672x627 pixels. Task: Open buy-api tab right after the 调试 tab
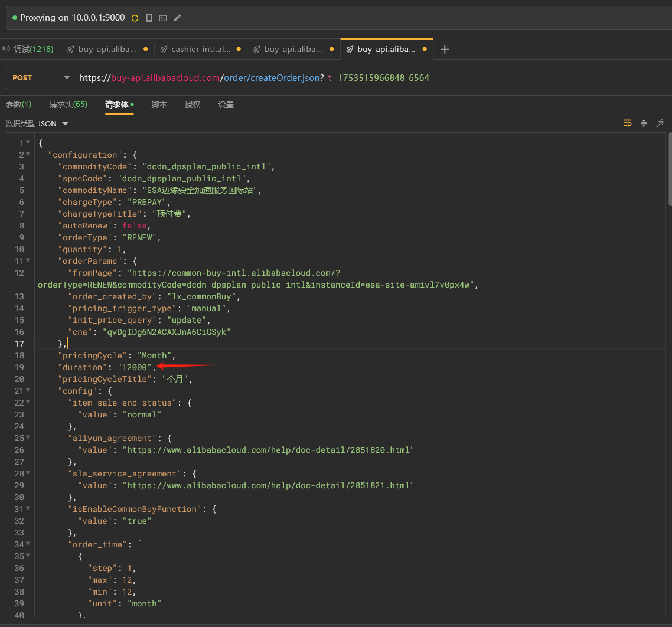pos(107,49)
